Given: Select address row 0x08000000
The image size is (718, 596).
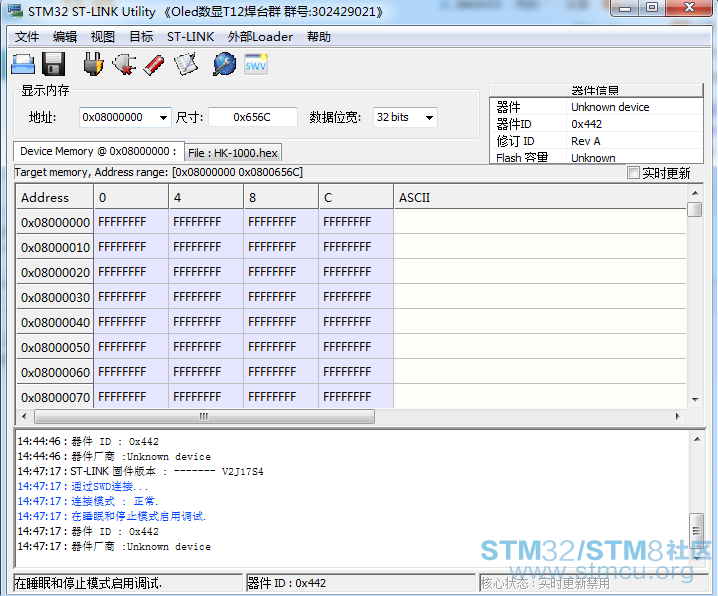Looking at the screenshot, I should (x=55, y=222).
